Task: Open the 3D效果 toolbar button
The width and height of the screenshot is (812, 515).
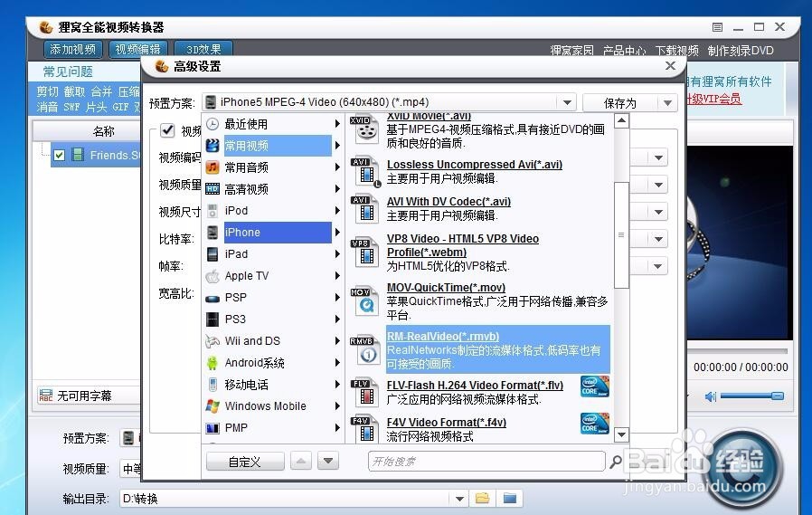Action: (x=203, y=49)
